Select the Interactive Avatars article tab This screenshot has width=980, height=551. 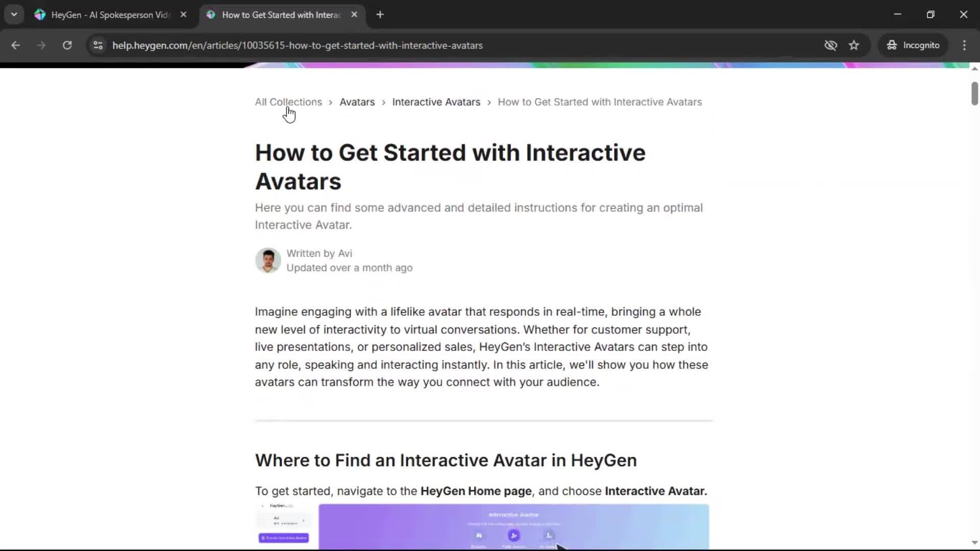click(281, 15)
